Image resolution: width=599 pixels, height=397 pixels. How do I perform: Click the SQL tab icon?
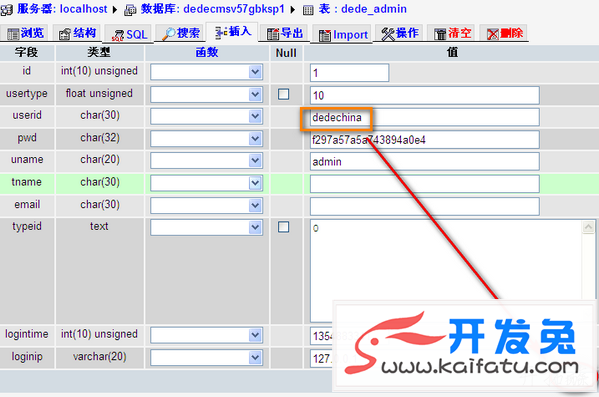pos(117,35)
